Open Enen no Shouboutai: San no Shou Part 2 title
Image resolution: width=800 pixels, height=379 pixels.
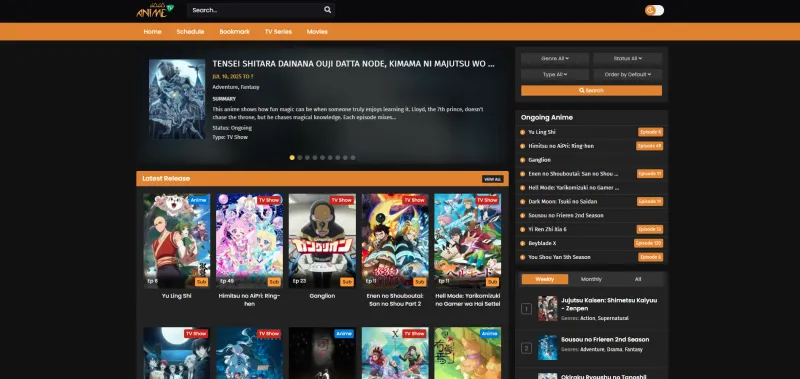click(x=395, y=300)
